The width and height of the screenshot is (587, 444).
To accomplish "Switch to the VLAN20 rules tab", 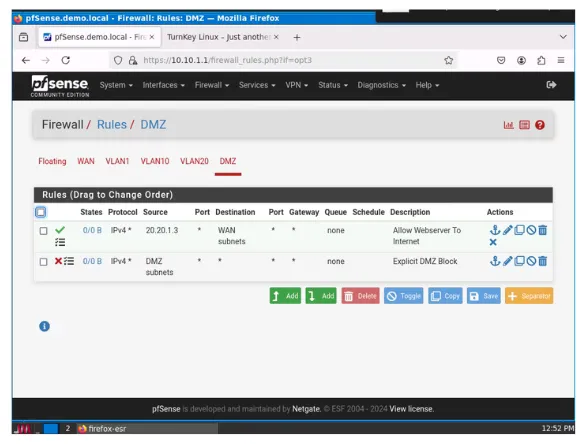I will (x=194, y=161).
